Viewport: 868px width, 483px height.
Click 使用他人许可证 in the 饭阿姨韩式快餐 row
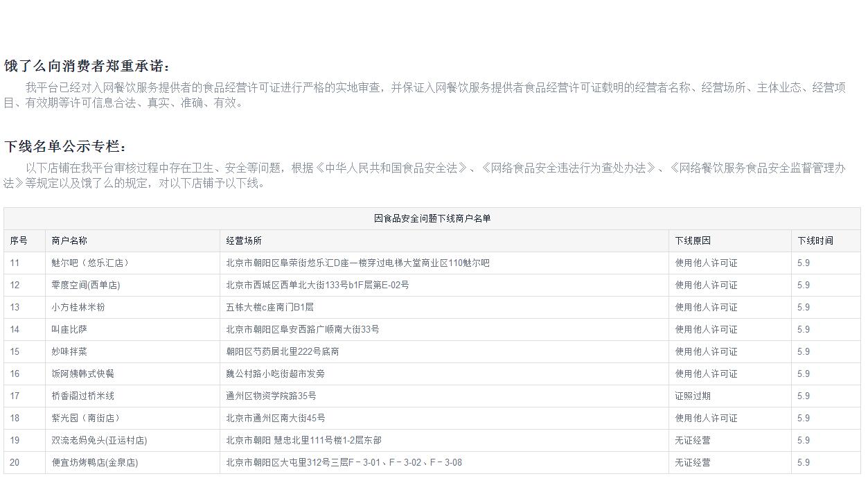(x=706, y=374)
